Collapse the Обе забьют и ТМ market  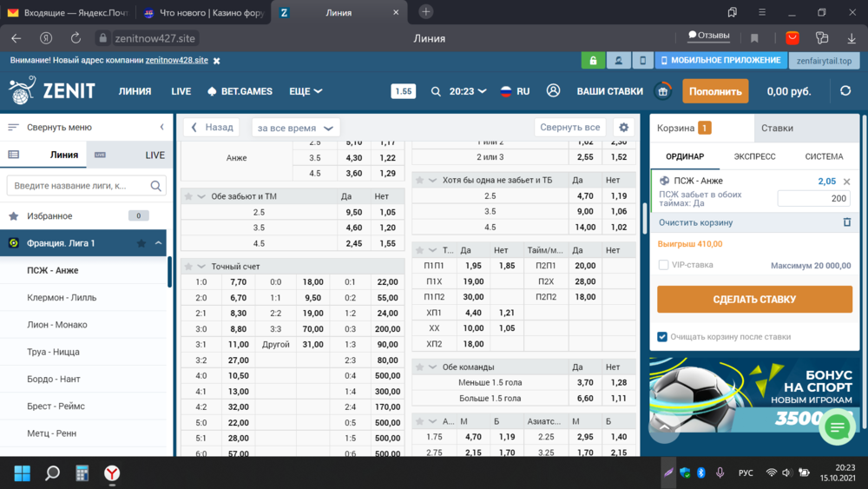click(201, 196)
